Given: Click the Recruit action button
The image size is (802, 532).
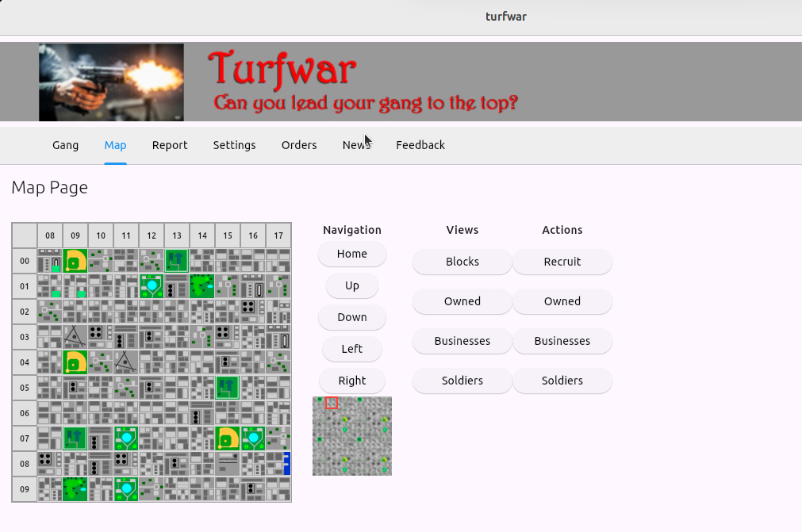Looking at the screenshot, I should pyautogui.click(x=562, y=262).
